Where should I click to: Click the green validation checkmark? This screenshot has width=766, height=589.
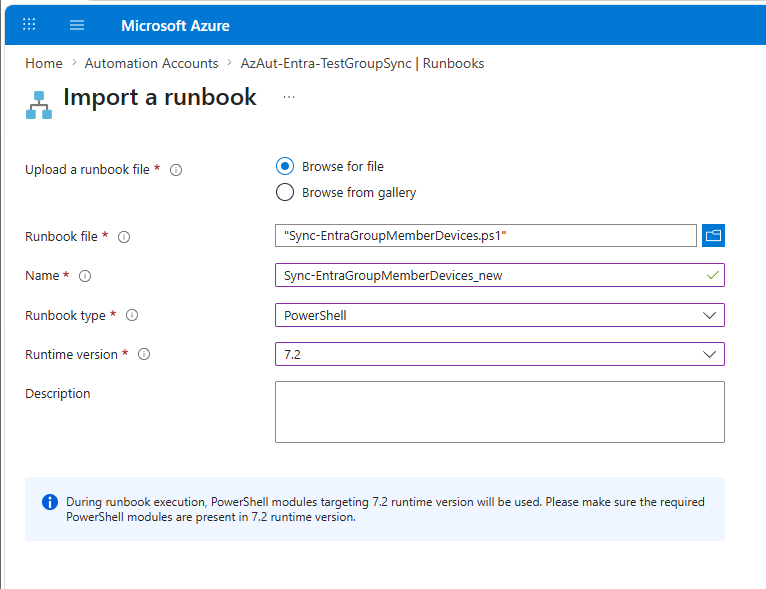tap(713, 275)
